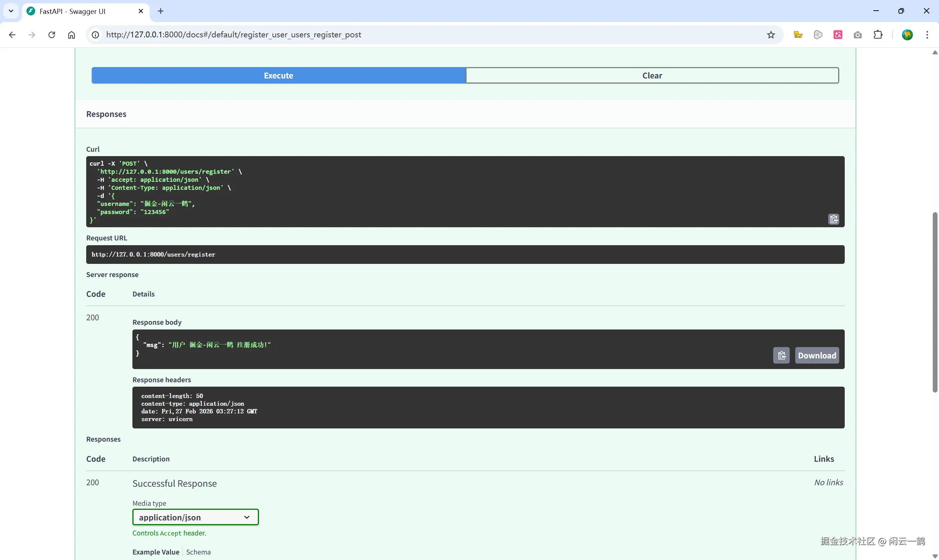Click the Clear button
This screenshot has height=560, width=939.
652,75
